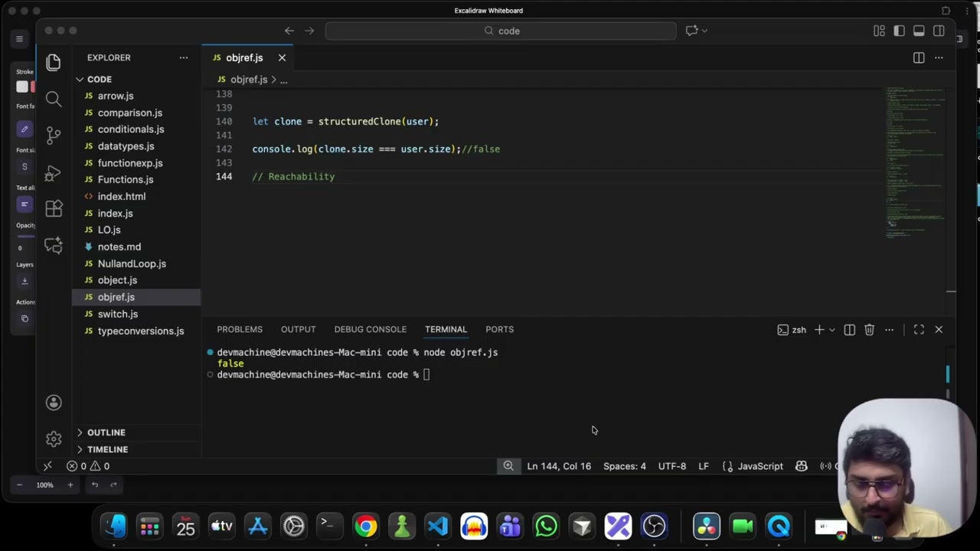Open the Copilot chat dropdown arrow
This screenshot has width=980, height=551.
(704, 31)
